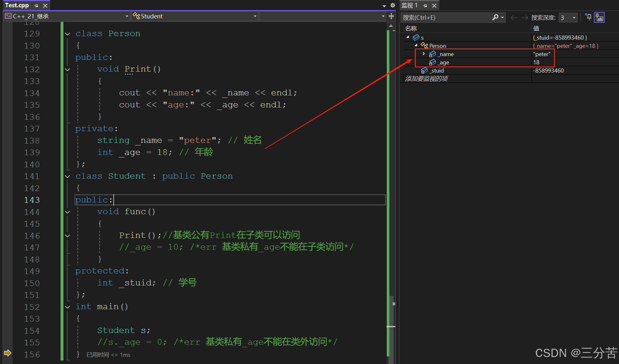Close the 监视 1 watch panel
619x364 pixels.
(434, 6)
